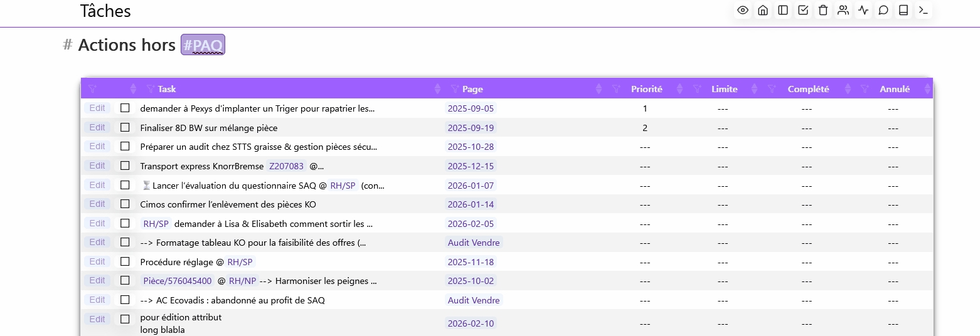
Task: Click the book icon in toolbar
Action: (903, 10)
